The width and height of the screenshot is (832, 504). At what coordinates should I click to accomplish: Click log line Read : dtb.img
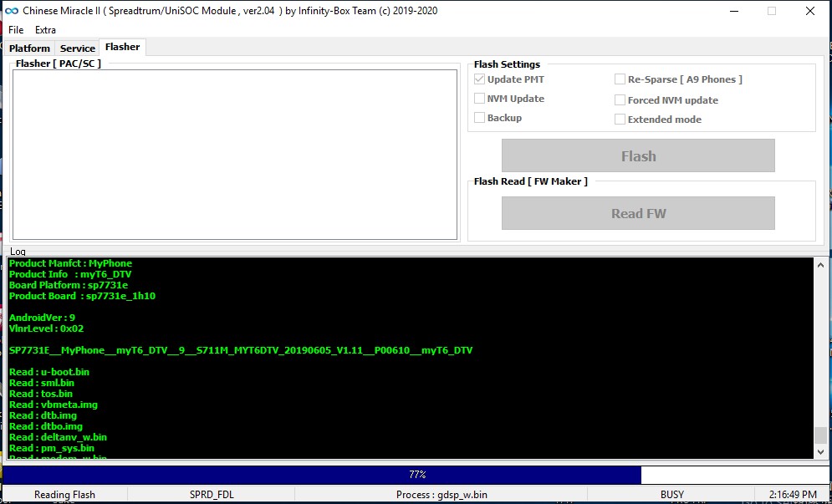[43, 415]
